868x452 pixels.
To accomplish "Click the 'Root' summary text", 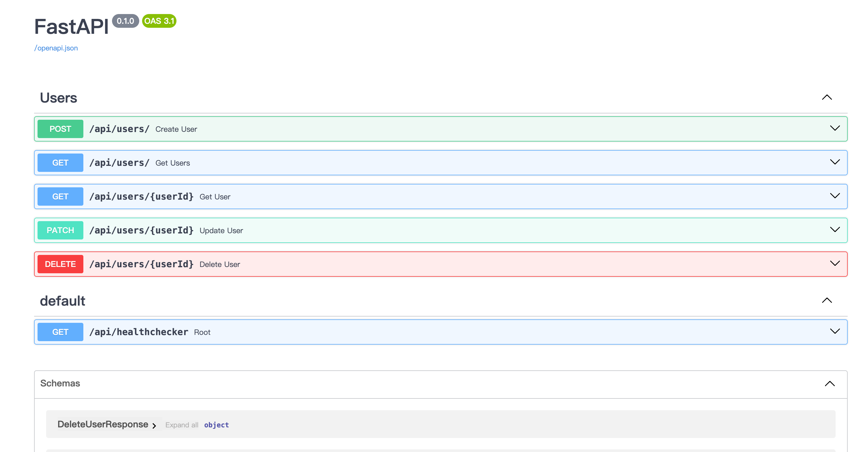I will point(202,333).
